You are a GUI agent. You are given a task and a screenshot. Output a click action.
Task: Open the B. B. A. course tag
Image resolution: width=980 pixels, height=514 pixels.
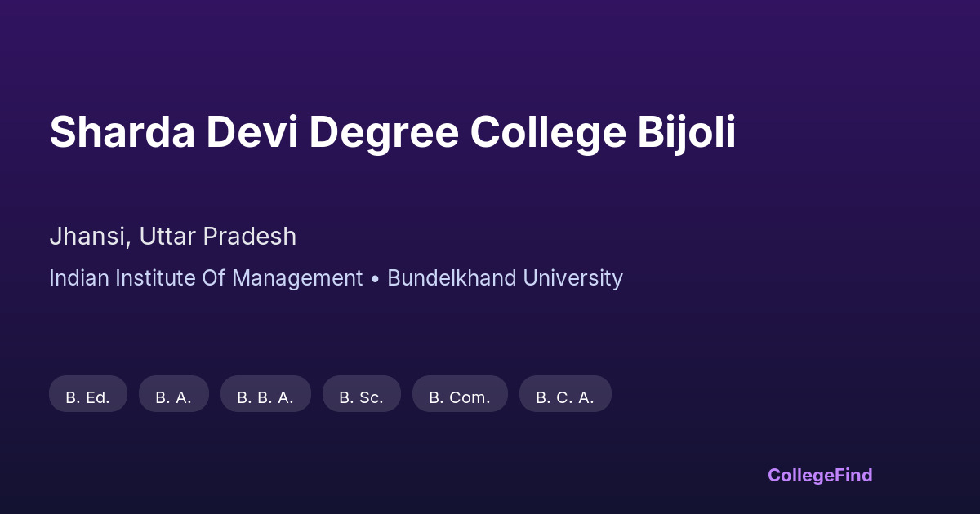tap(265, 397)
